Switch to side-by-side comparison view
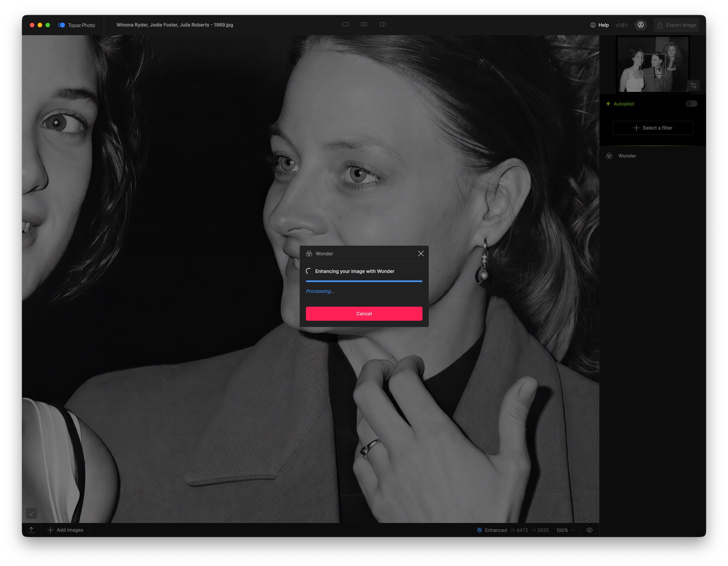728x566 pixels. (364, 24)
